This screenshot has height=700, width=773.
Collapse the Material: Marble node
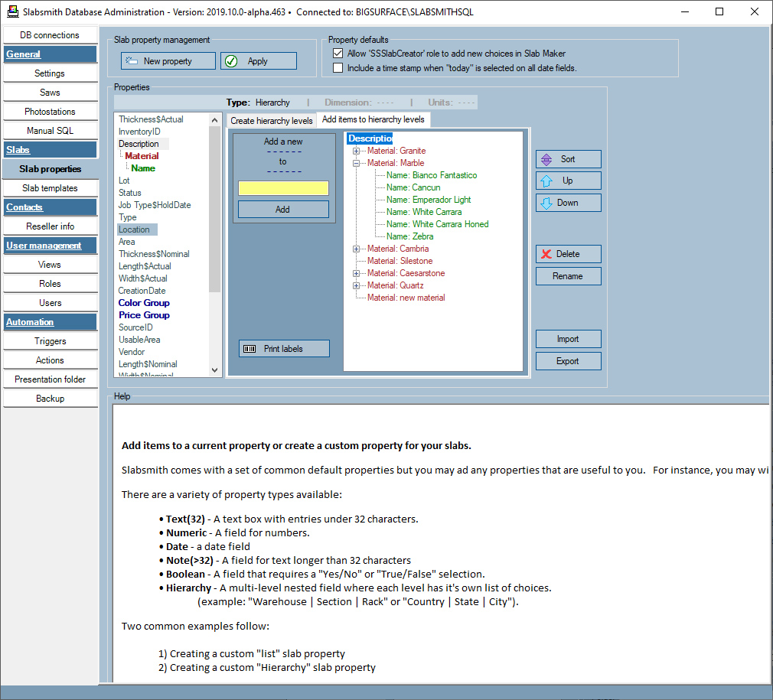[x=356, y=163]
